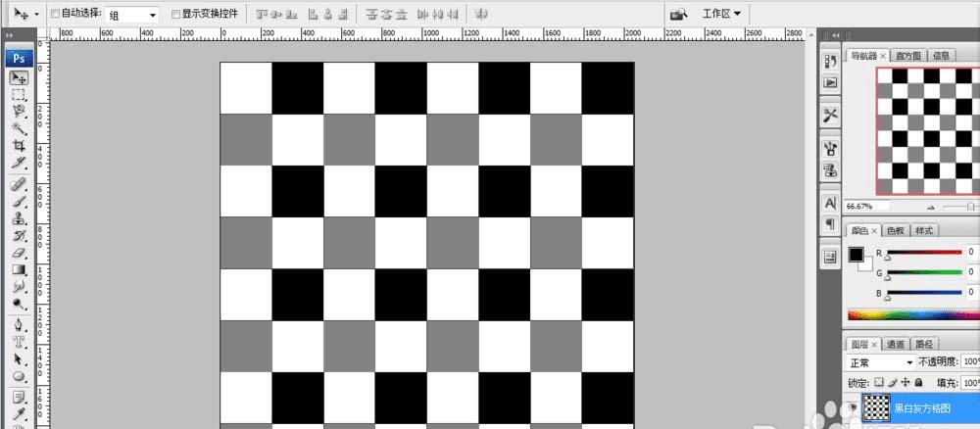Select the Eraser tool

(20, 253)
